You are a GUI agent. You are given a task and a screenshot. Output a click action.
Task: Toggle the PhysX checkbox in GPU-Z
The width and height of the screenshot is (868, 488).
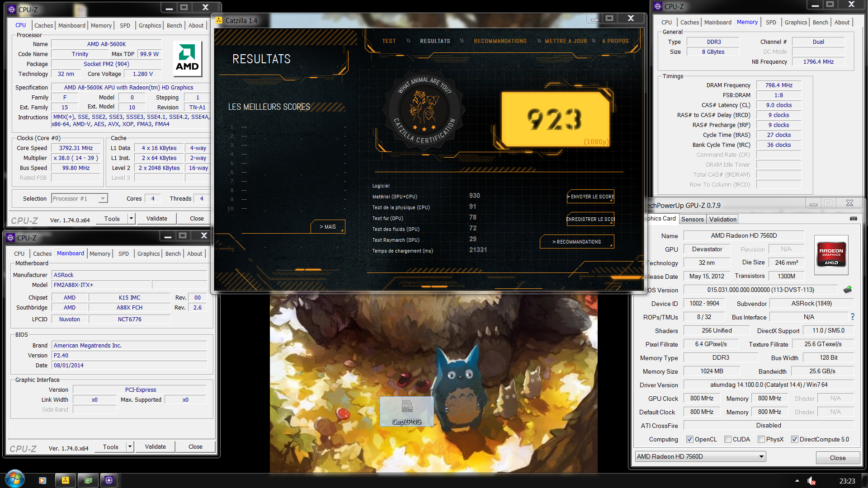click(761, 439)
